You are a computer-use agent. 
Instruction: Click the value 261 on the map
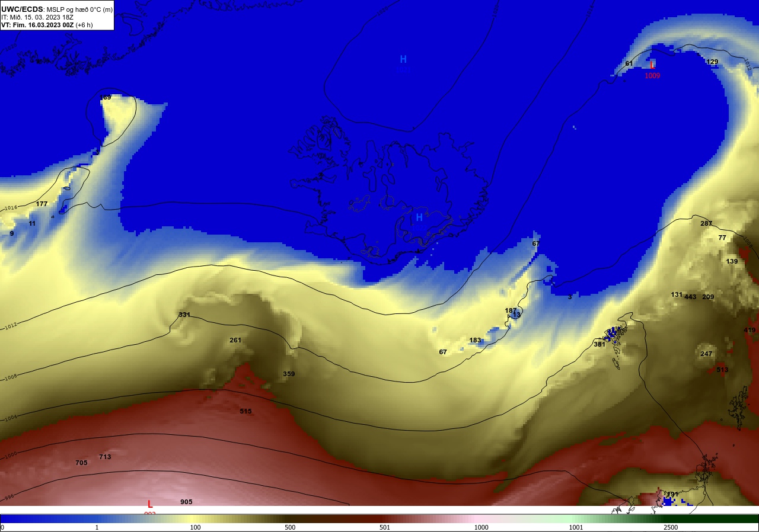[x=235, y=340]
